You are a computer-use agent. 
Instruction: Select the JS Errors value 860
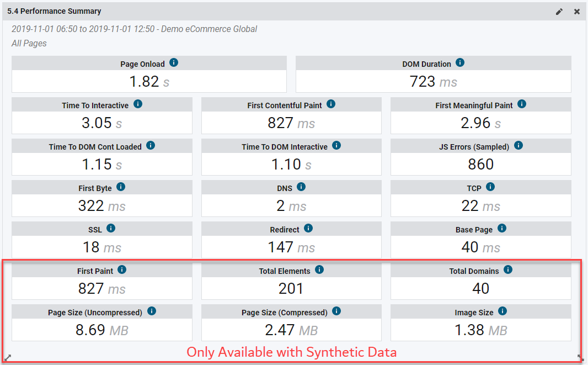(481, 164)
